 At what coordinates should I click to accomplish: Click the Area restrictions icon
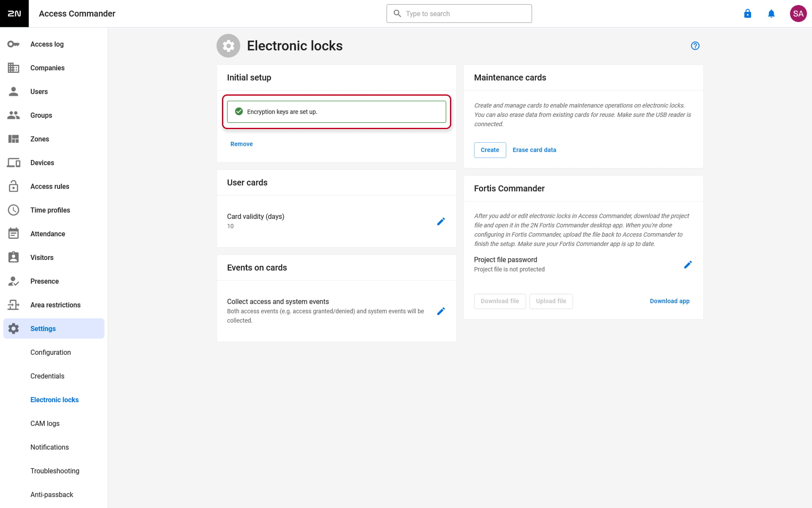[14, 305]
